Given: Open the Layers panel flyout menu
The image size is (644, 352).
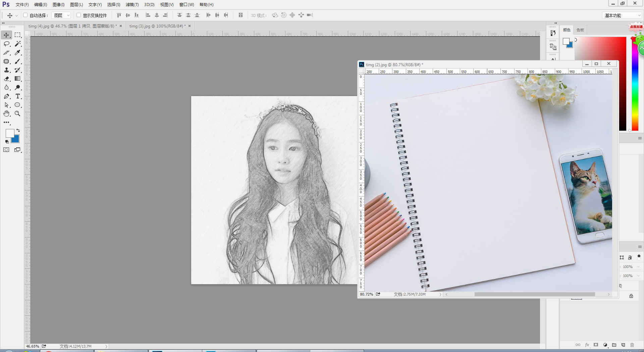Looking at the screenshot, I should click(x=640, y=247).
